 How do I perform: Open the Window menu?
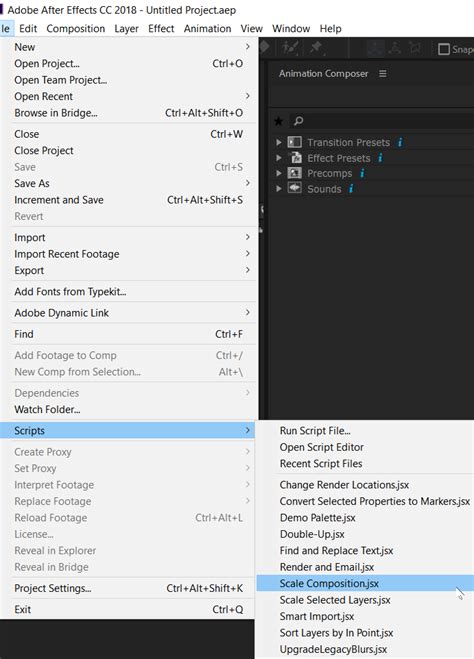tap(291, 29)
